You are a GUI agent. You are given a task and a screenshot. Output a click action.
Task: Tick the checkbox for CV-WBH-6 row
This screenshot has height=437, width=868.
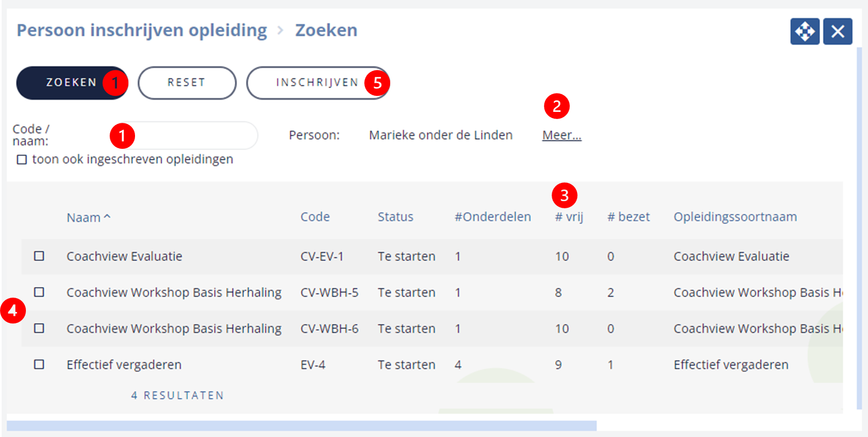(x=39, y=328)
